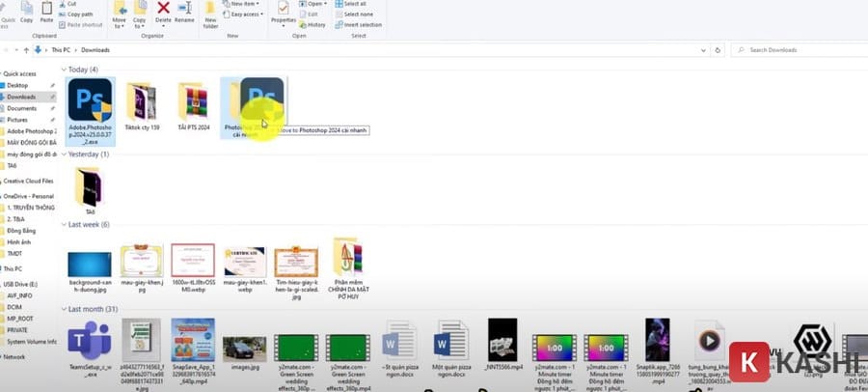Select USB Drive (E:) in navigation pane

(x=23, y=283)
